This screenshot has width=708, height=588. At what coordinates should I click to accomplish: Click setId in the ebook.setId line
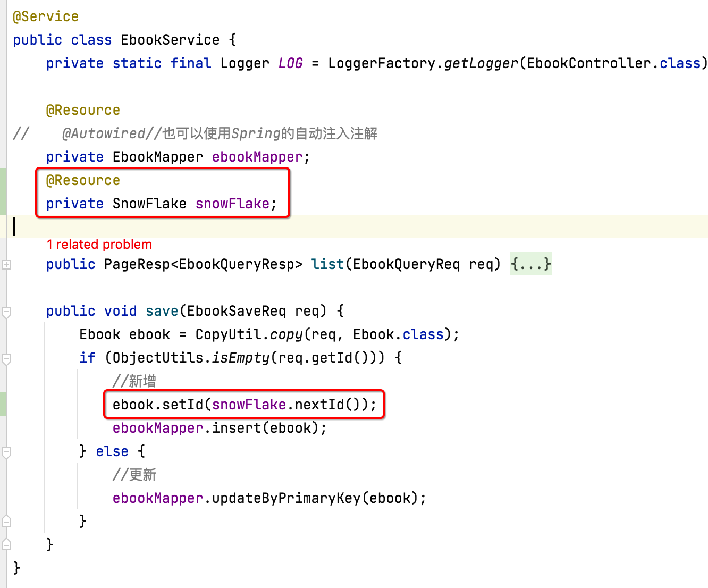click(183, 405)
